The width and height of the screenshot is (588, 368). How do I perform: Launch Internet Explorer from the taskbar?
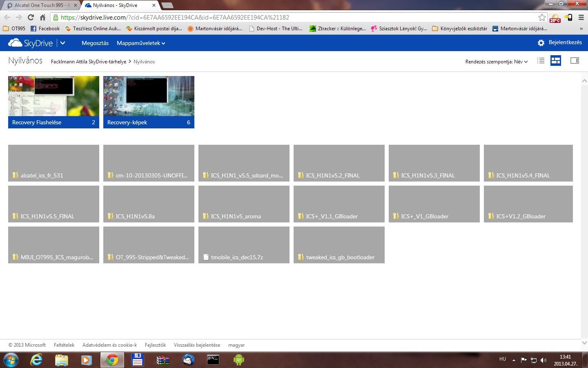[x=37, y=360]
